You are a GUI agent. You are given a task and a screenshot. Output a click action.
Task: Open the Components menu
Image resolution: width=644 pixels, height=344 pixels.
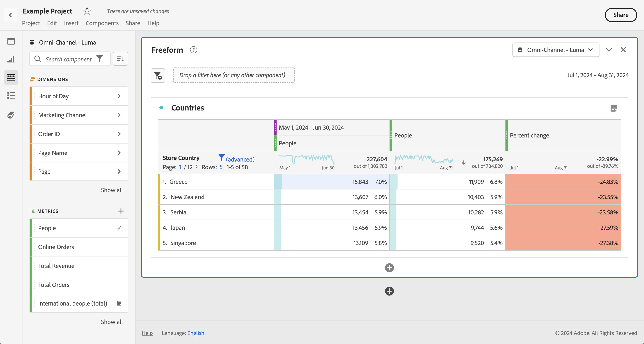[x=102, y=23]
